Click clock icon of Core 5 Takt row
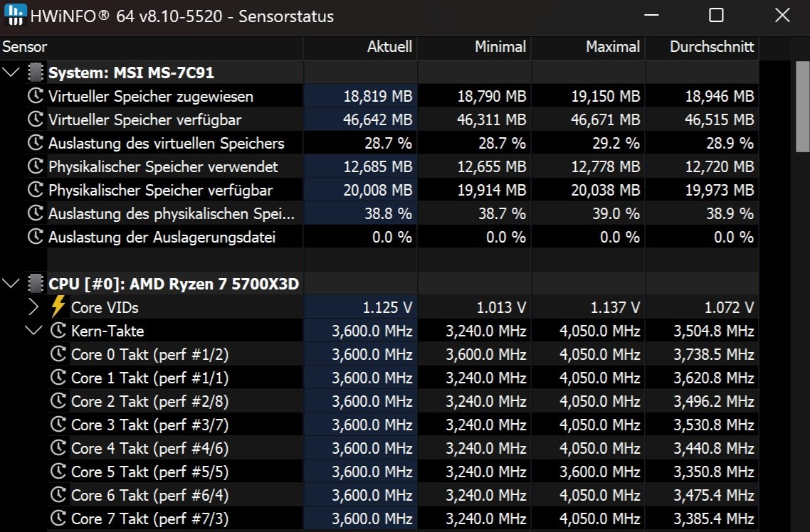Screen dimensions: 810x532 58,471
